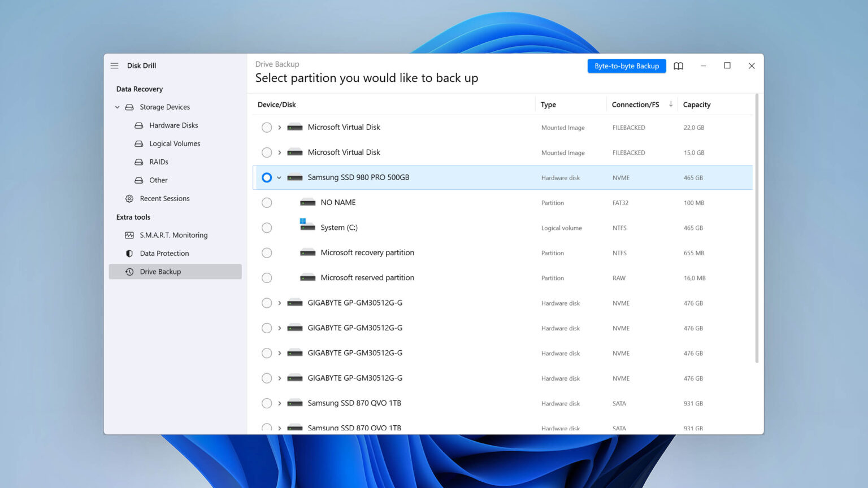Select the Drive Backup tool
This screenshot has width=868, height=488.
coord(160,271)
